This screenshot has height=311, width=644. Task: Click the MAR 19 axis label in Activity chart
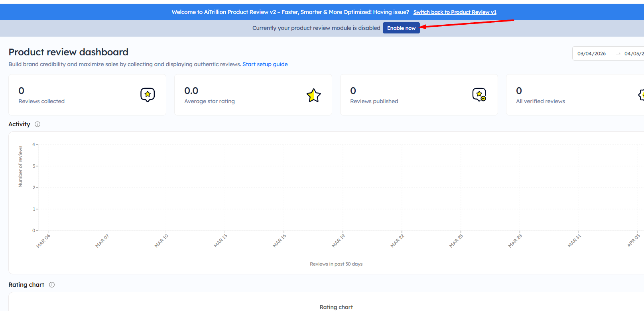pos(338,241)
